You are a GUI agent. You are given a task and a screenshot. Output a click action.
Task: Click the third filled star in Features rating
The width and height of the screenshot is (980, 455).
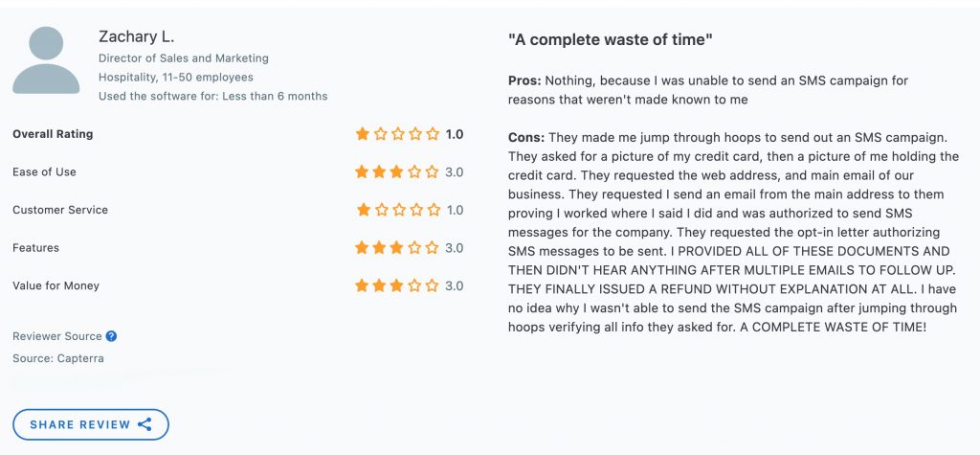pos(396,248)
